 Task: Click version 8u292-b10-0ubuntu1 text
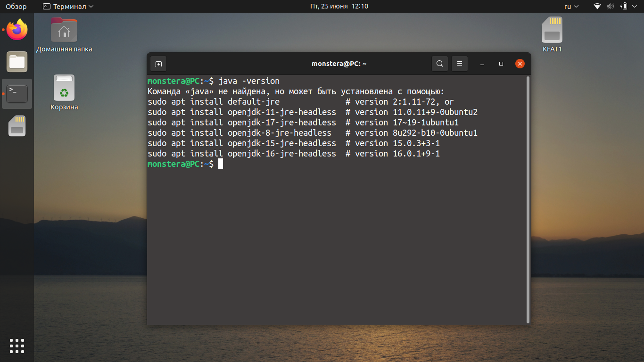tap(416, 133)
